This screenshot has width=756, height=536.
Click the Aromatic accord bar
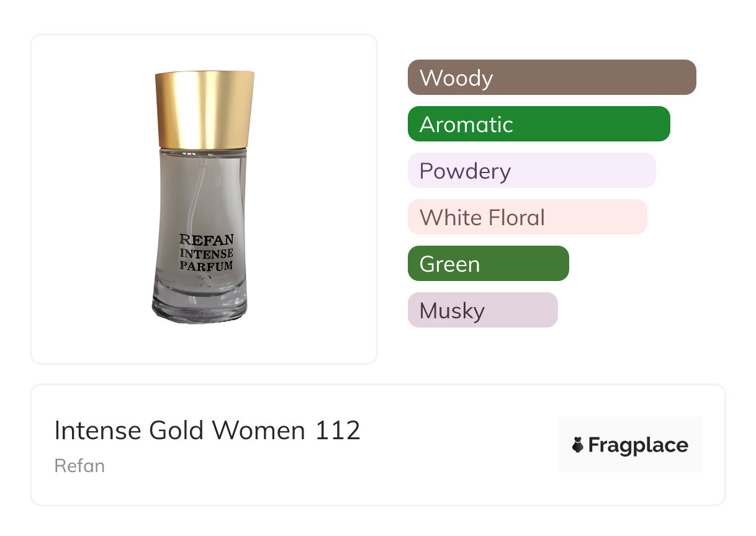coord(538,124)
